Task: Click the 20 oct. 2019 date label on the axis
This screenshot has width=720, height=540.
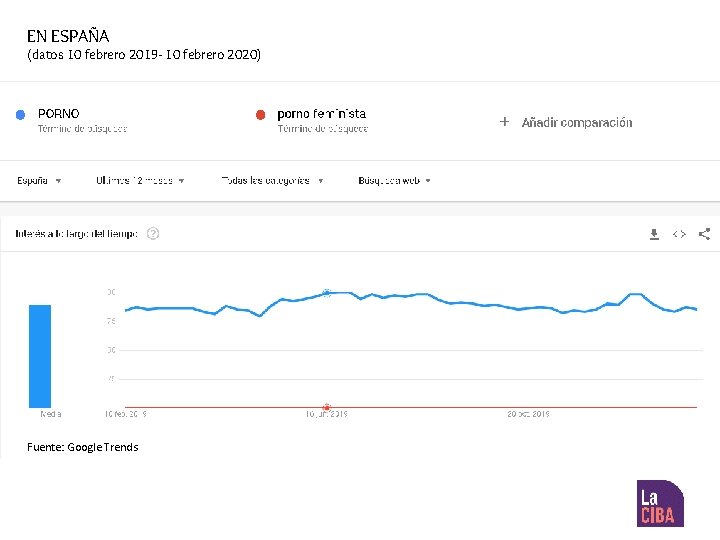Action: coord(527,414)
